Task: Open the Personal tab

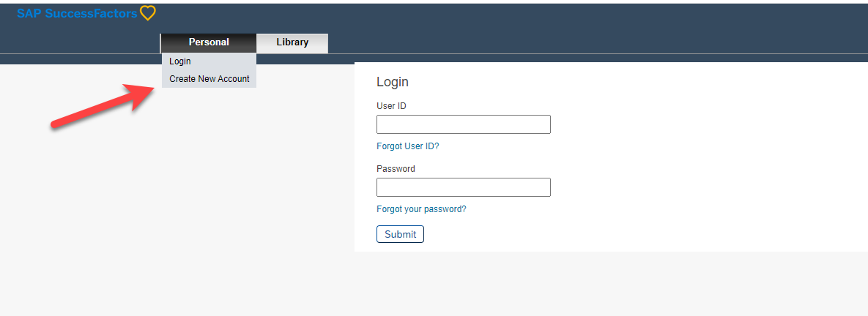Action: (209, 42)
